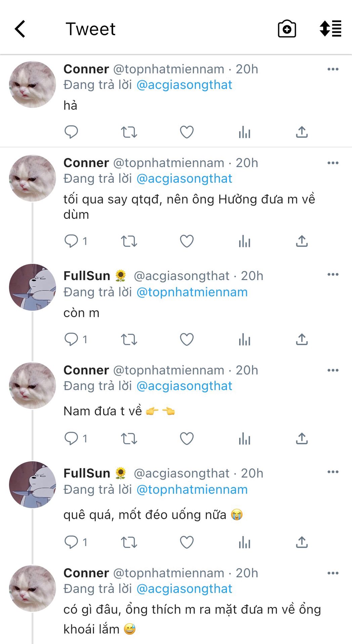
Task: Expand options menu on "có gì đâu" tweet
Action: [333, 573]
